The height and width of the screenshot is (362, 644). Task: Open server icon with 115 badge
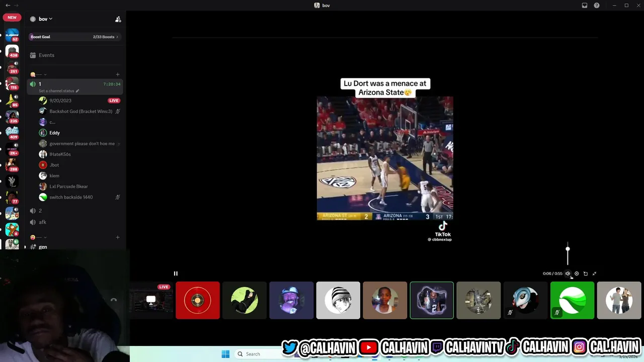(x=12, y=83)
